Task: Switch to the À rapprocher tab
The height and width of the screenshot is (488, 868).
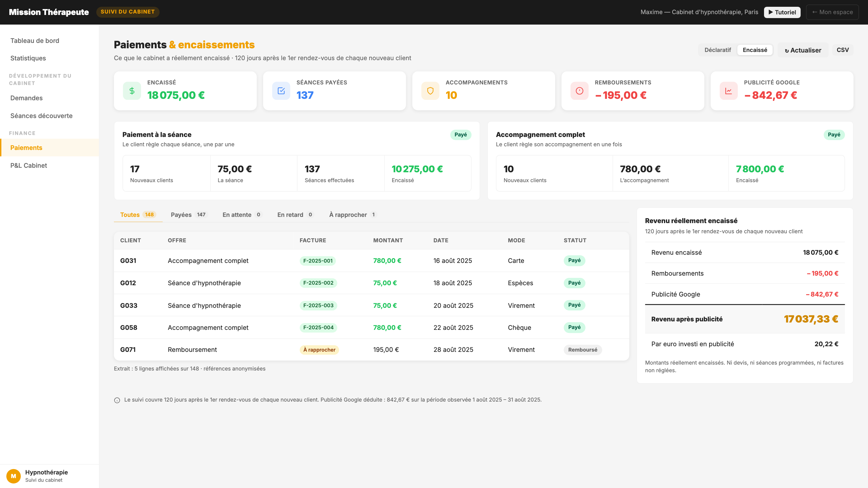Action: tap(353, 215)
